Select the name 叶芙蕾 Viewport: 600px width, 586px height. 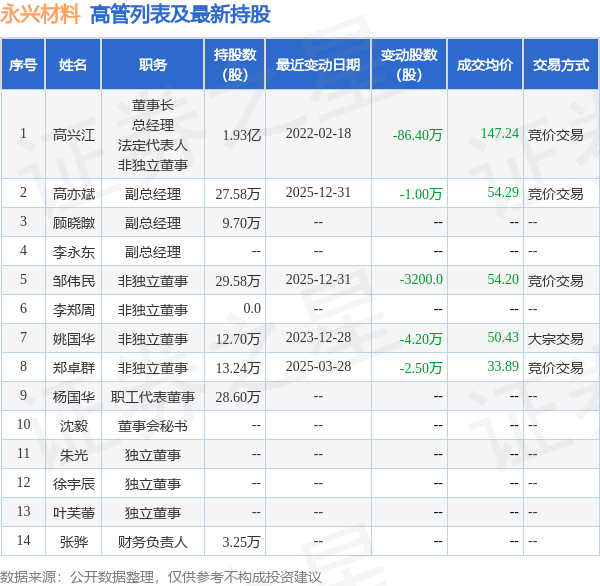tap(73, 513)
